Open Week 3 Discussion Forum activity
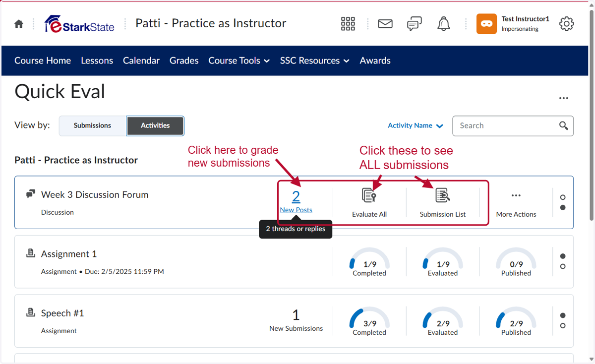The image size is (595, 364). 95,194
